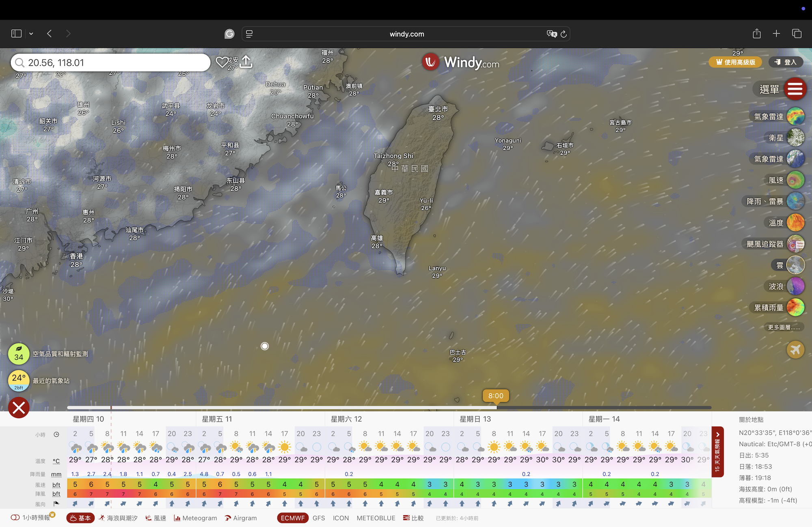Select the ECMWF forecast model
The height and width of the screenshot is (527, 812).
point(292,518)
